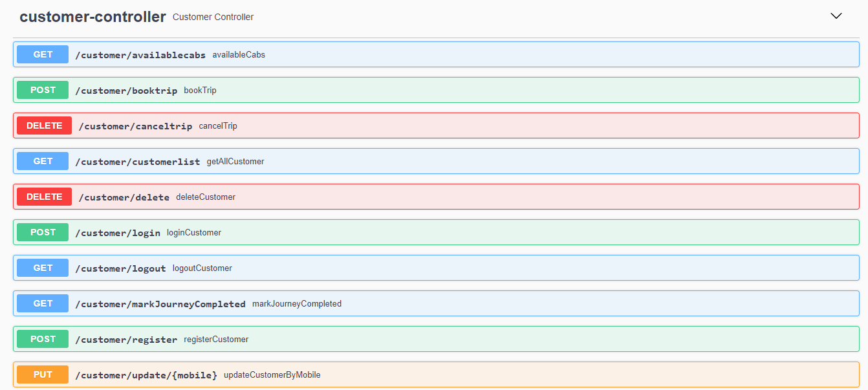Click the customer-controller section heading
868x390 pixels.
tap(93, 16)
